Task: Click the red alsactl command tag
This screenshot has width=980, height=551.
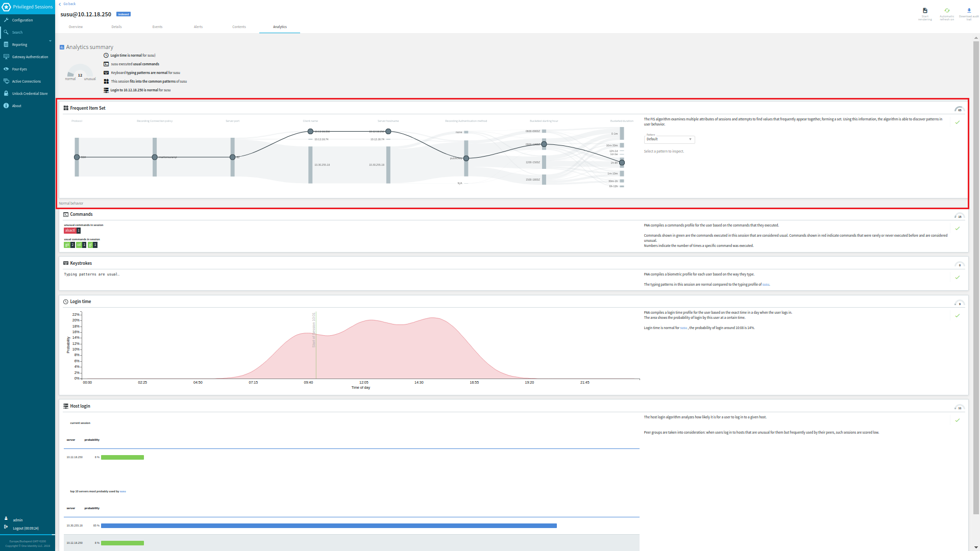Action: [72, 231]
